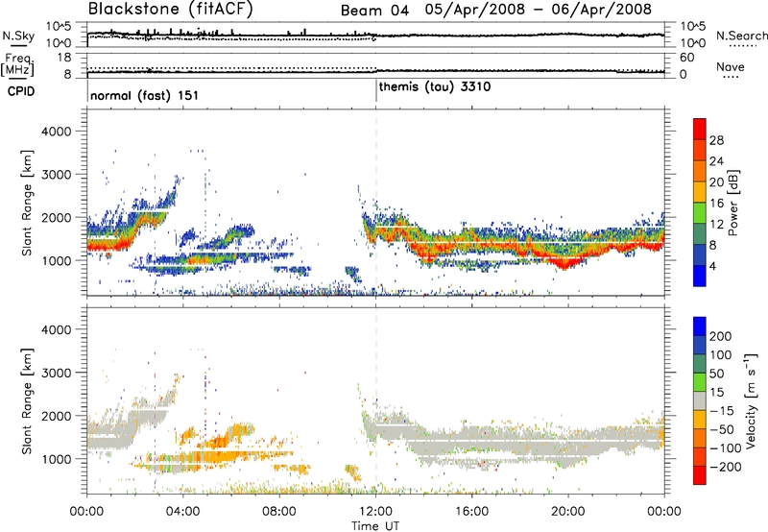Click the 20:00 time tick label
Image resolution: width=768 pixels, height=532 pixels.
coord(567,512)
